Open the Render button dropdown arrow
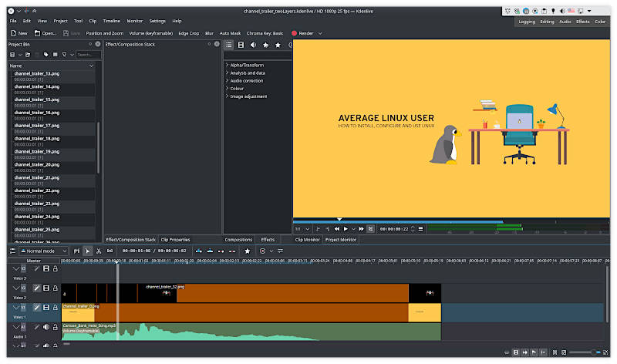 tap(320, 33)
